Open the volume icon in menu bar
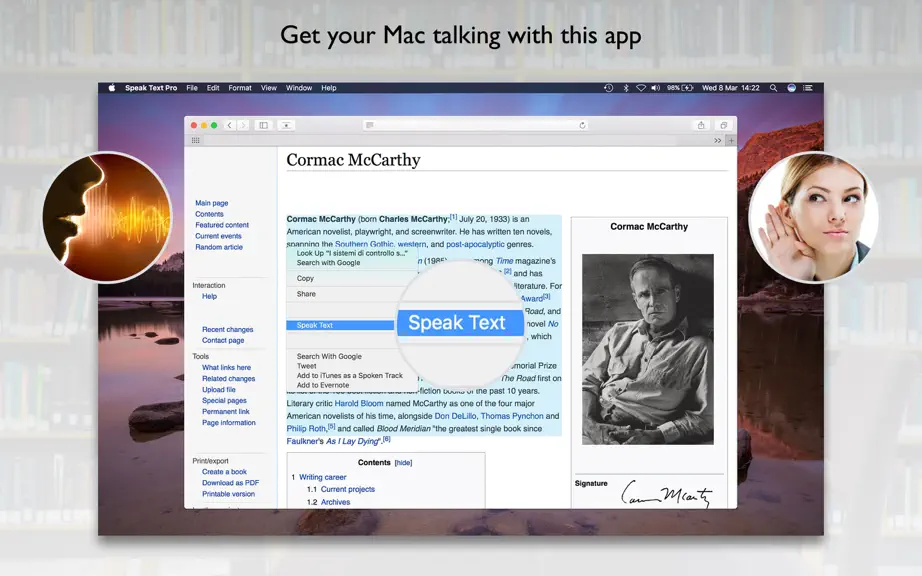This screenshot has width=922, height=576. coord(655,88)
